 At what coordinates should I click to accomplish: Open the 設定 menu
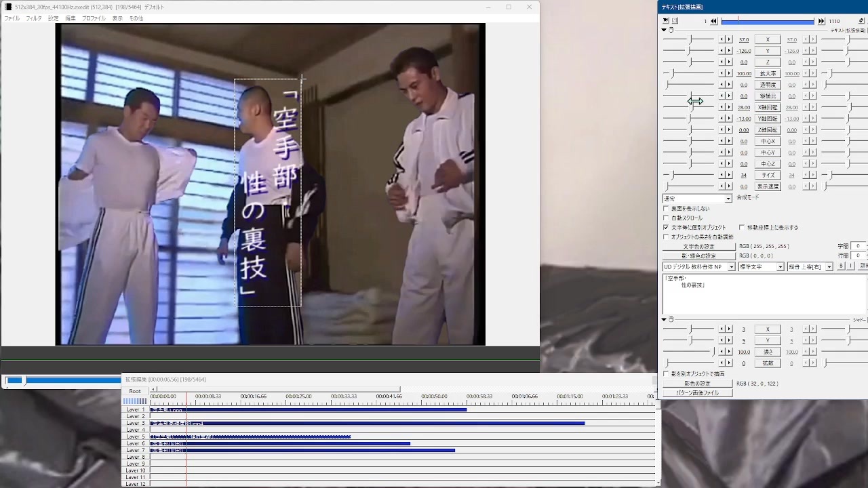[x=54, y=18]
